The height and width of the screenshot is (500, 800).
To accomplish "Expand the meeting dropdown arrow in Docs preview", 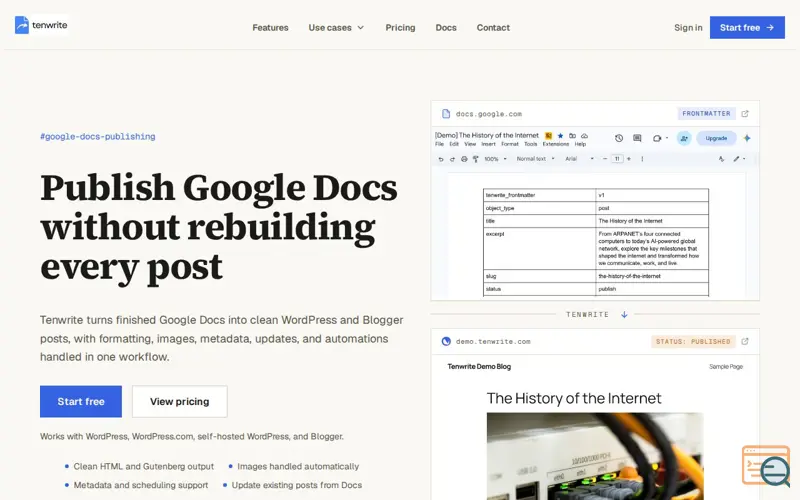I will [667, 138].
